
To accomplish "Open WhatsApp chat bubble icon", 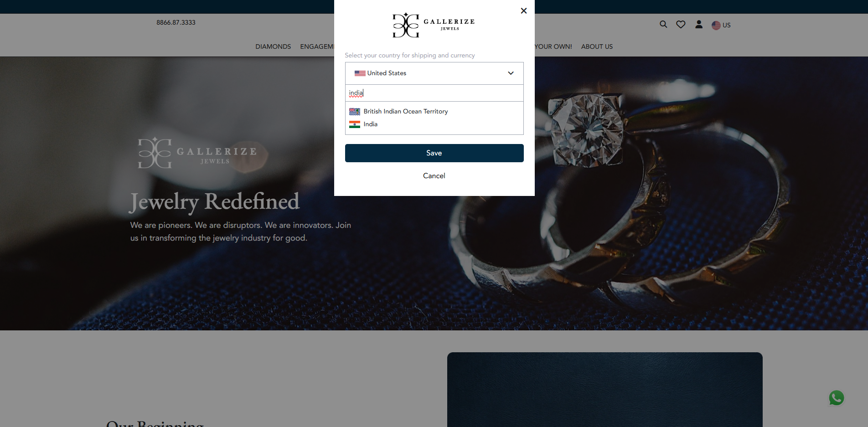I will click(837, 398).
